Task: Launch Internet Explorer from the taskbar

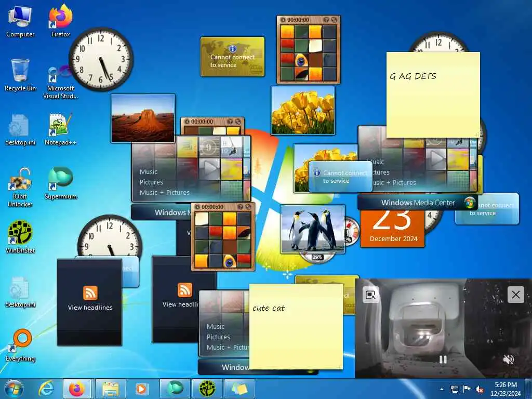Action: (46, 389)
